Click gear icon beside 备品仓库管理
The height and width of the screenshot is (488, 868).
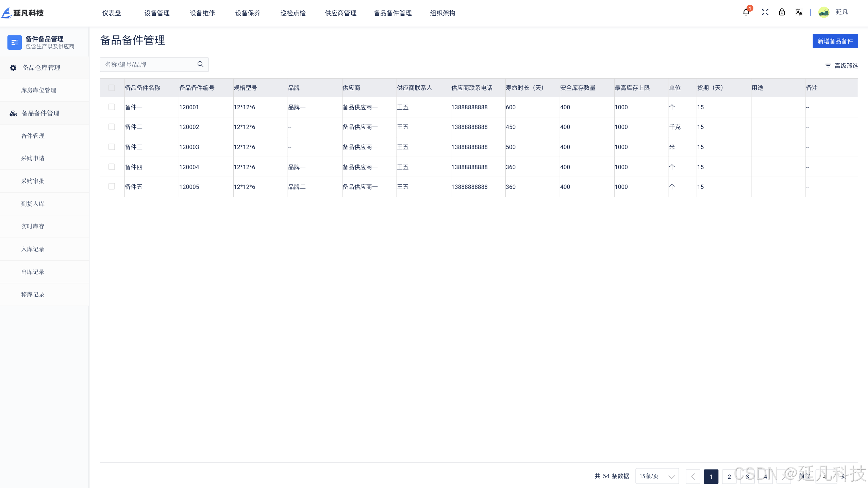(13, 68)
